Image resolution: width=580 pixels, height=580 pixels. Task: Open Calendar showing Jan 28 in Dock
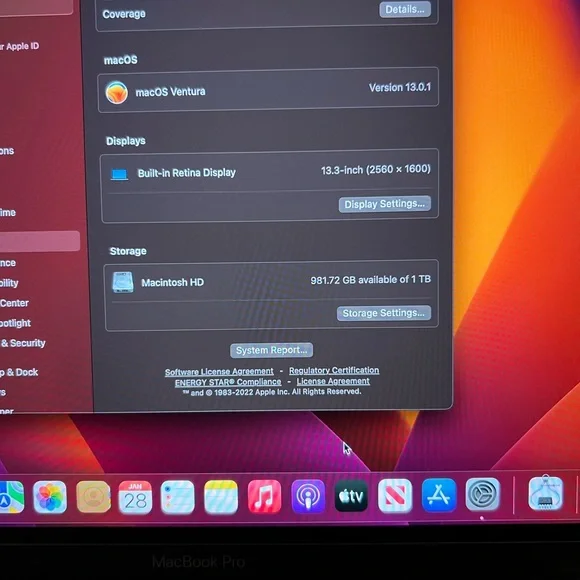click(135, 497)
